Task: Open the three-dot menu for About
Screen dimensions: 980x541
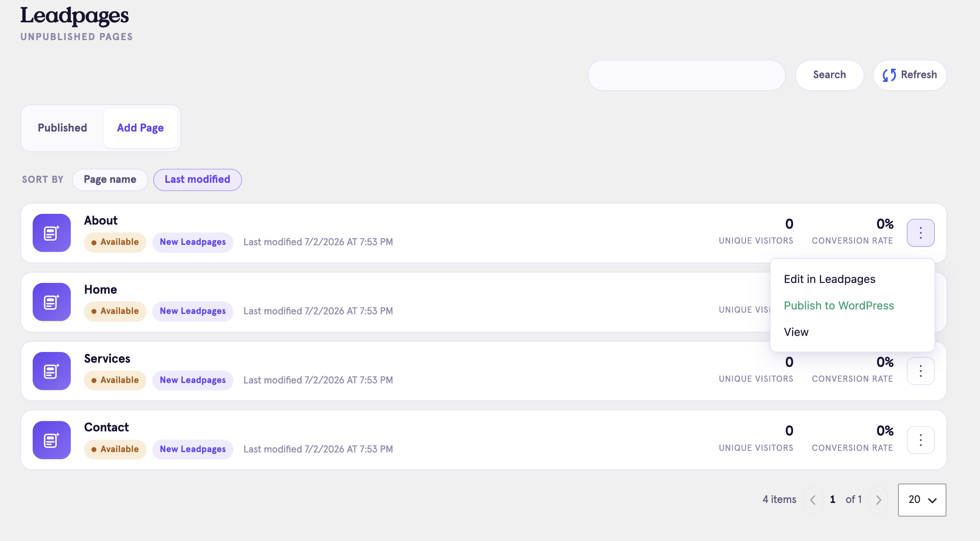Action: point(921,233)
